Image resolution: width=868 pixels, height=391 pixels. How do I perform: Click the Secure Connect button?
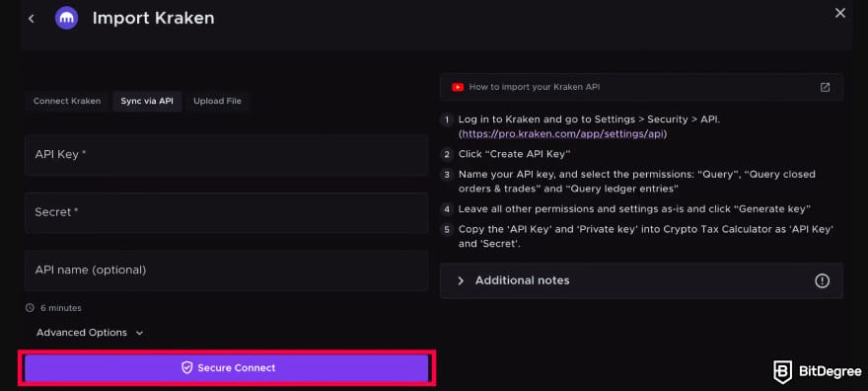227,367
